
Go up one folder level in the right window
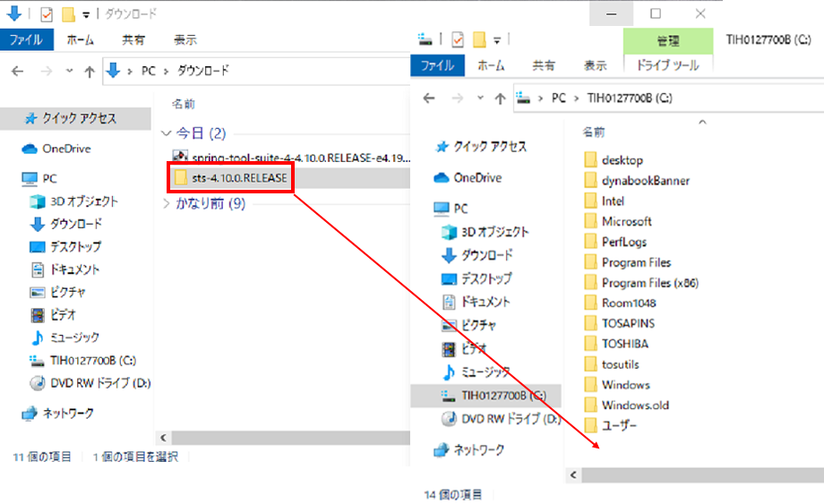(500, 98)
